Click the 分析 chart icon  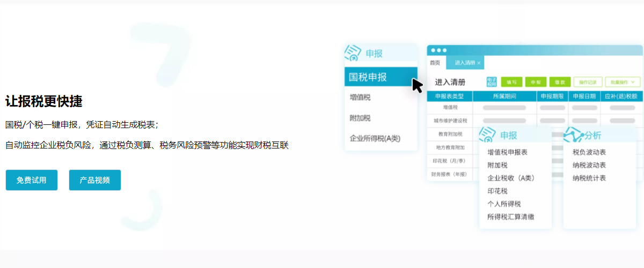573,134
